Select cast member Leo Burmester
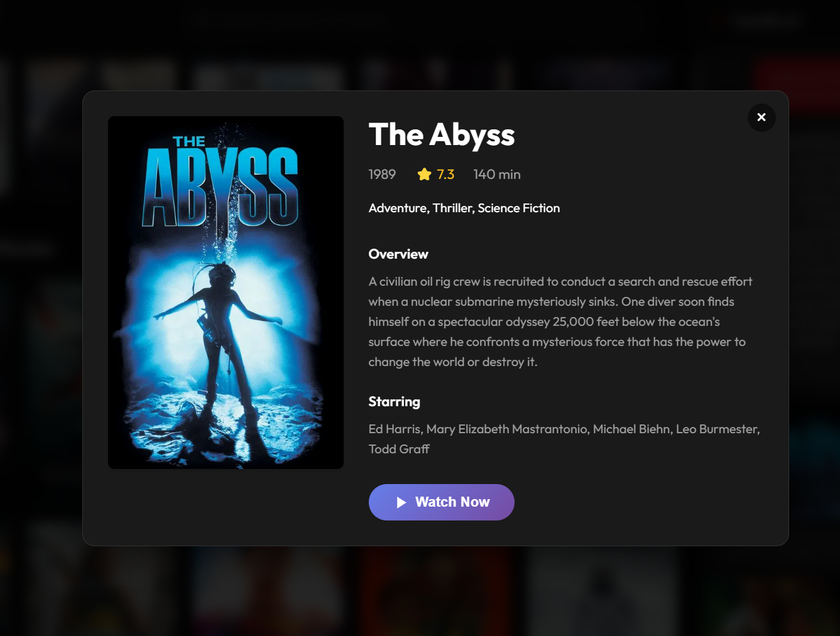 pyautogui.click(x=717, y=429)
